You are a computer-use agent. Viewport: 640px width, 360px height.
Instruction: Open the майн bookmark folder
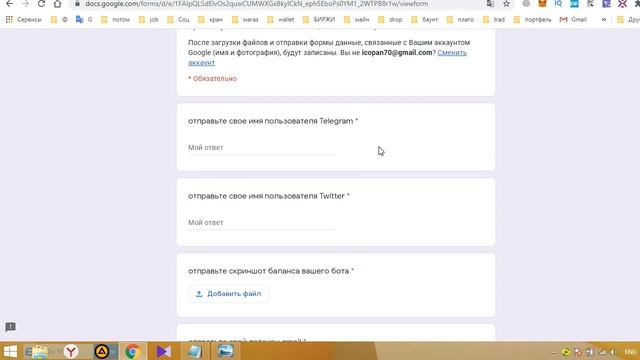click(x=357, y=19)
